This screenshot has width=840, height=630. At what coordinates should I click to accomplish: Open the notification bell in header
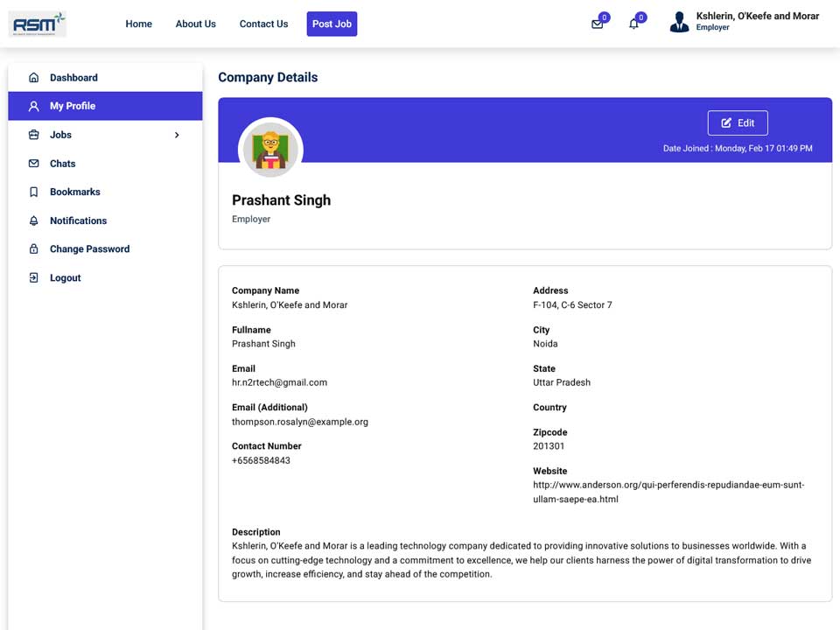pos(633,24)
